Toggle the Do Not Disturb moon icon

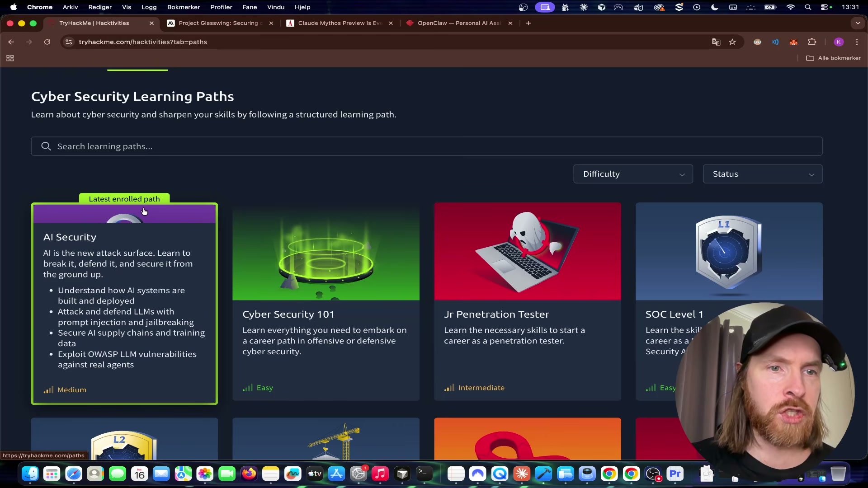click(715, 7)
